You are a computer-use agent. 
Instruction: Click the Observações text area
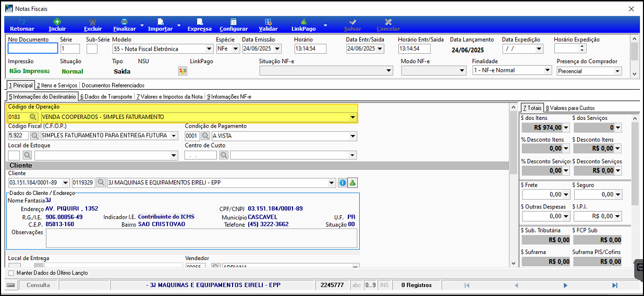pyautogui.click(x=201, y=238)
